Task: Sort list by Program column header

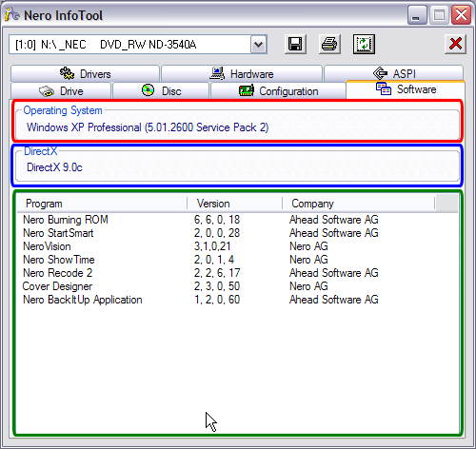Action: (102, 204)
